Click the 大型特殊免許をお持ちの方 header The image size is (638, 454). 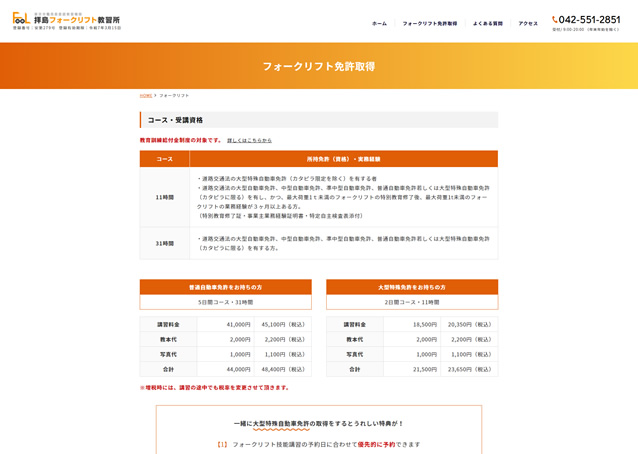click(412, 287)
